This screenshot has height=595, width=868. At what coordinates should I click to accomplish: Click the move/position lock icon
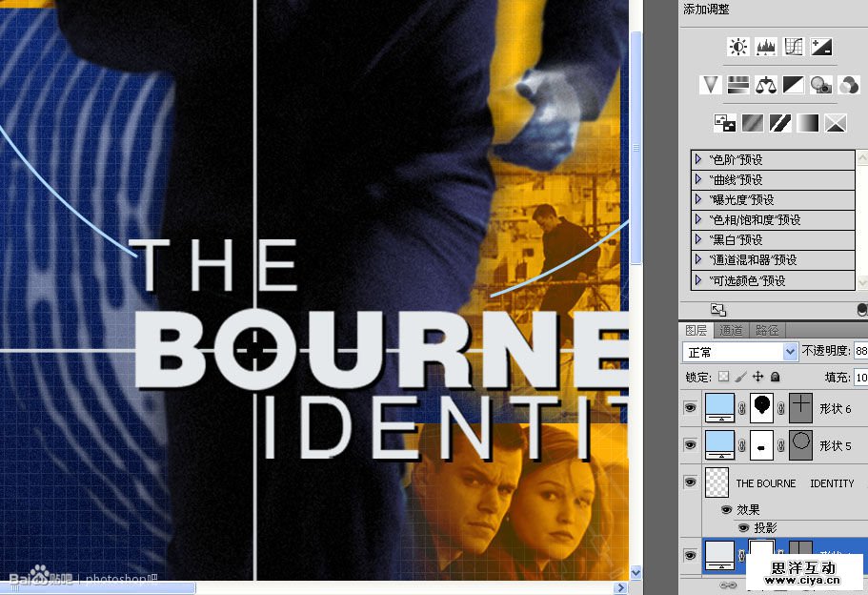(x=757, y=377)
